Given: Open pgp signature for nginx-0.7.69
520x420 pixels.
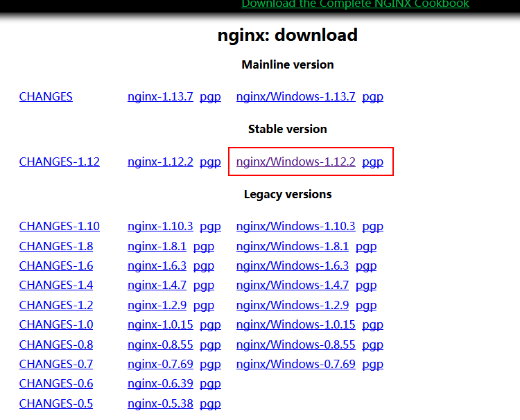Looking at the screenshot, I should 210,365.
